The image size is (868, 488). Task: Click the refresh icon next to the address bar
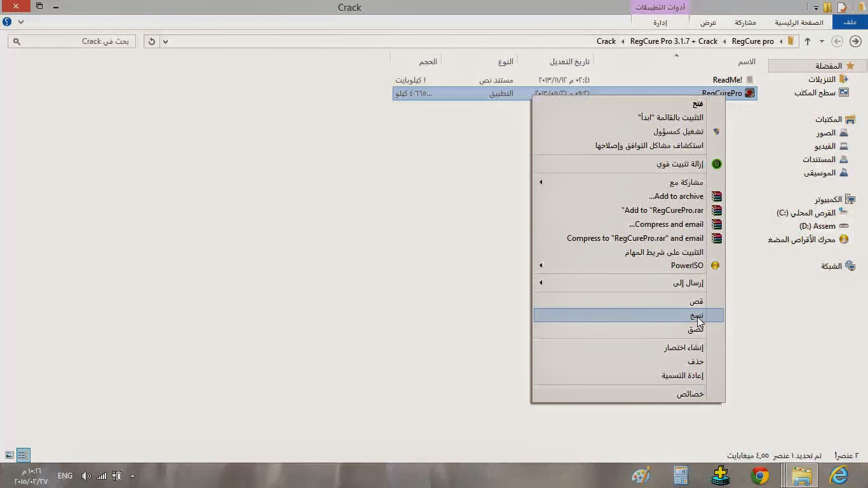pos(151,41)
